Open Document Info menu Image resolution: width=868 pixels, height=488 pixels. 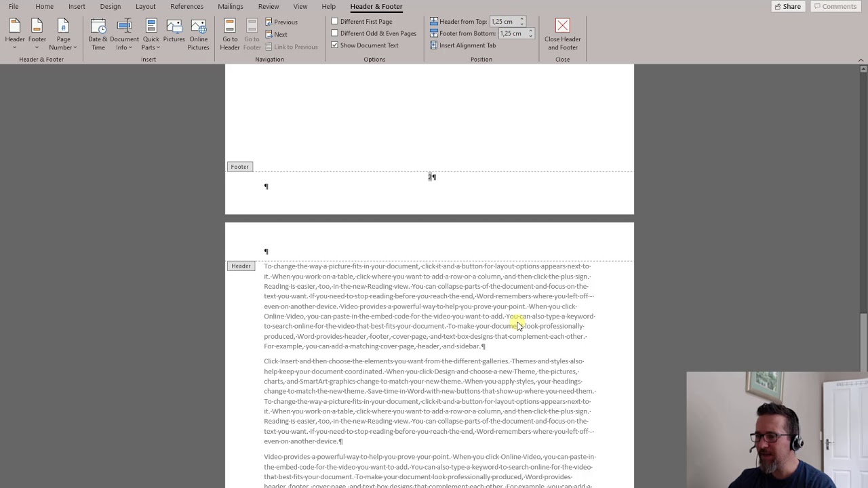tap(124, 34)
